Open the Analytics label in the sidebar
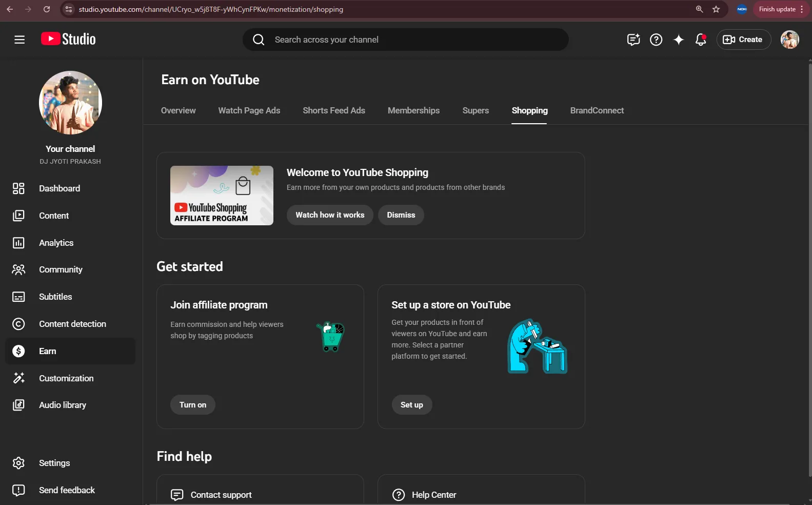Viewport: 812px width, 505px height. (56, 243)
